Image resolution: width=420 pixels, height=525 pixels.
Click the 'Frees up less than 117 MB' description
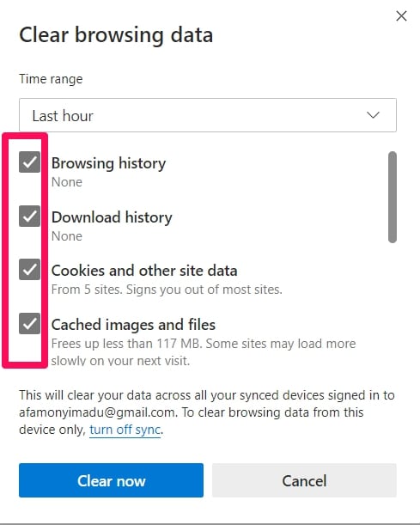[x=204, y=352]
